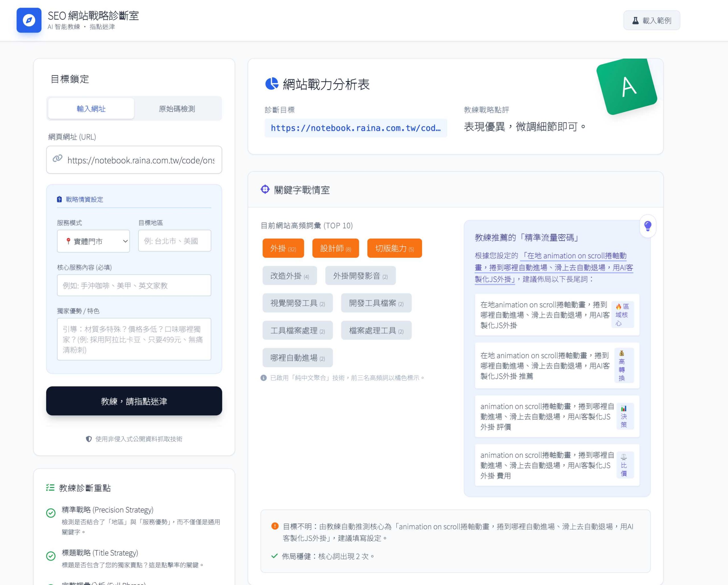Select the orange 外掛 keyword chip
Viewport: 728px width, 585px height.
coord(283,248)
